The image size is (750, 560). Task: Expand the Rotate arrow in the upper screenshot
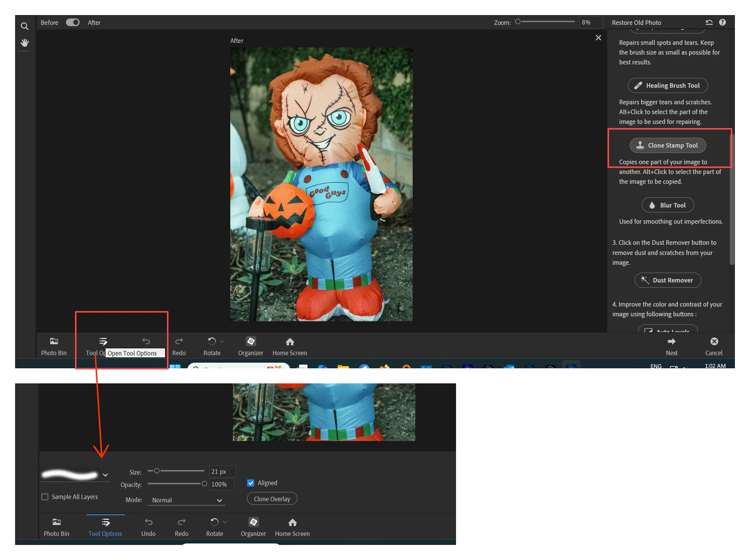tap(222, 341)
